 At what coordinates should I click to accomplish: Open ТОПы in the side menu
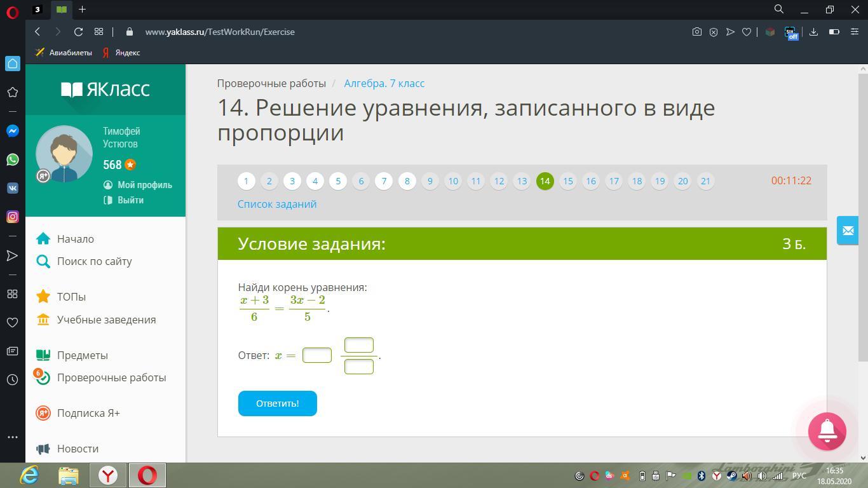[71, 297]
